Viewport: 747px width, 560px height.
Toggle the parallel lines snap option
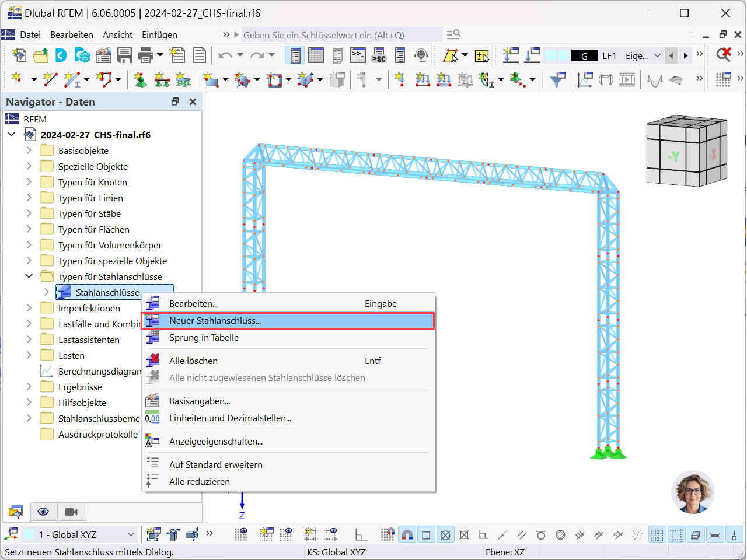coord(522,534)
